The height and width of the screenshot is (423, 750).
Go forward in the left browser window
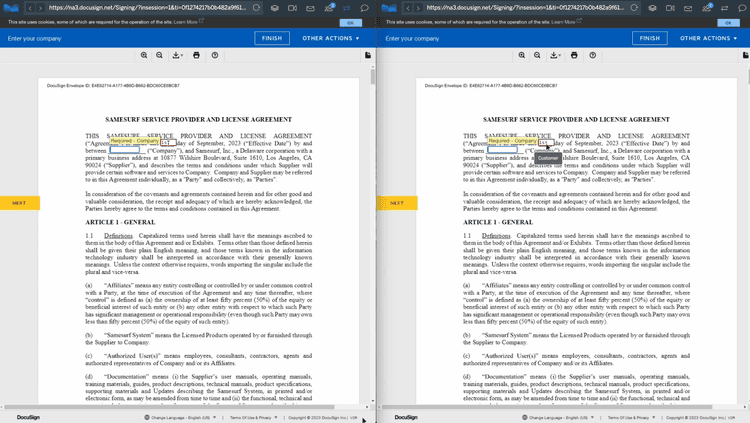tap(40, 8)
